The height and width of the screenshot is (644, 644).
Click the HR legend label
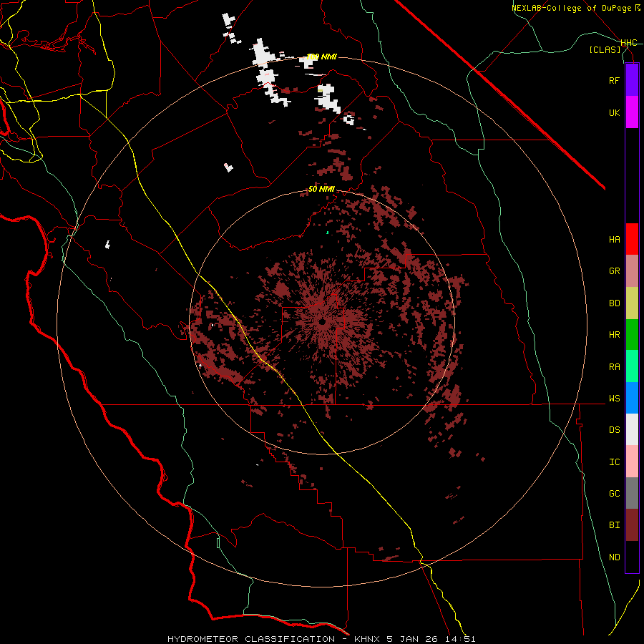click(x=614, y=335)
